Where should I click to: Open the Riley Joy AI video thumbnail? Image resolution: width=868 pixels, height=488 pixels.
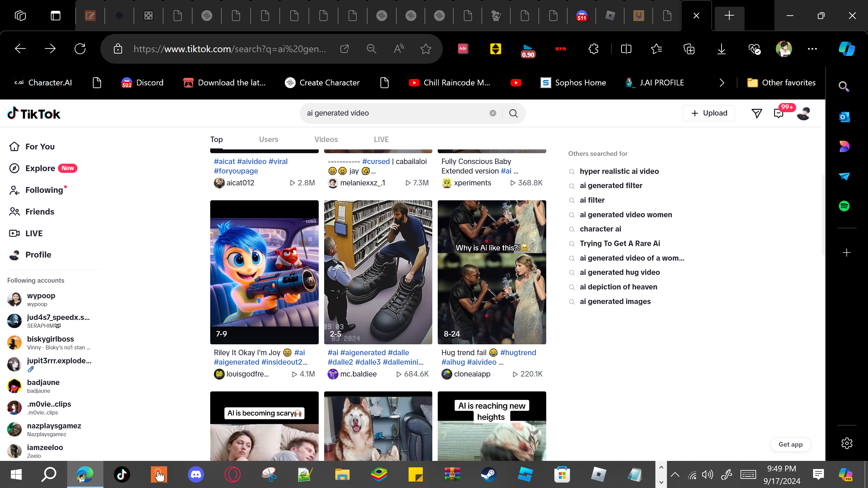[264, 272]
